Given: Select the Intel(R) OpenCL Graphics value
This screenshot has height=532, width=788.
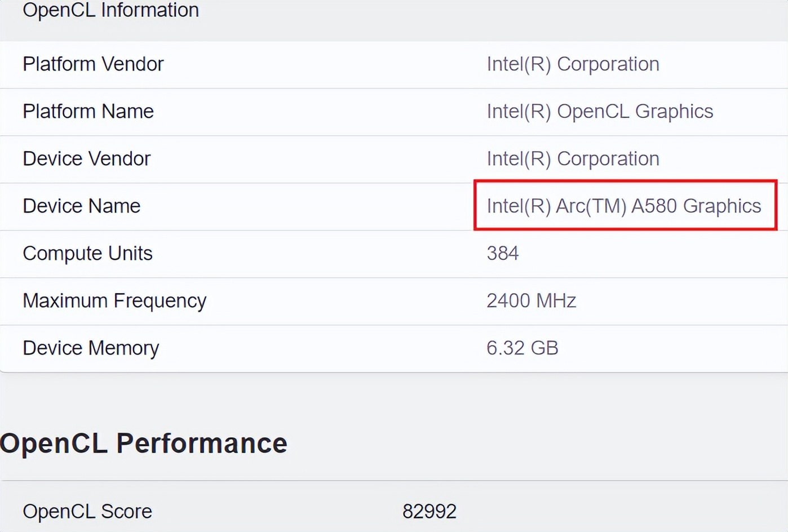Looking at the screenshot, I should point(600,112).
